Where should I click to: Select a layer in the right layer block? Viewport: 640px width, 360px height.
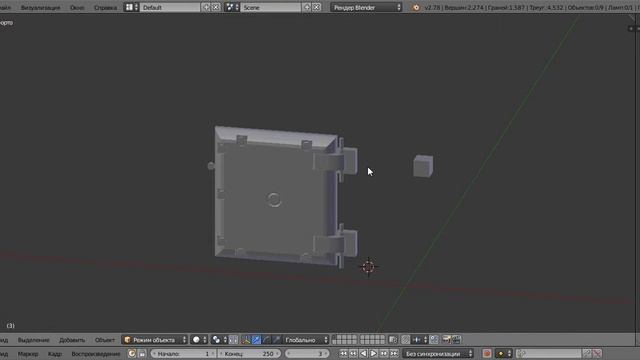(372, 340)
